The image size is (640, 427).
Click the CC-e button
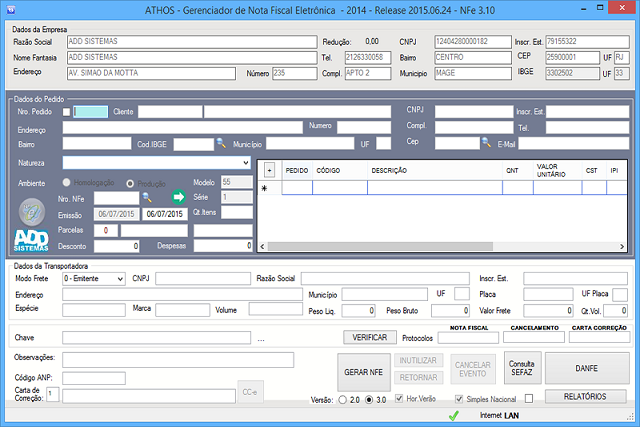[250, 392]
